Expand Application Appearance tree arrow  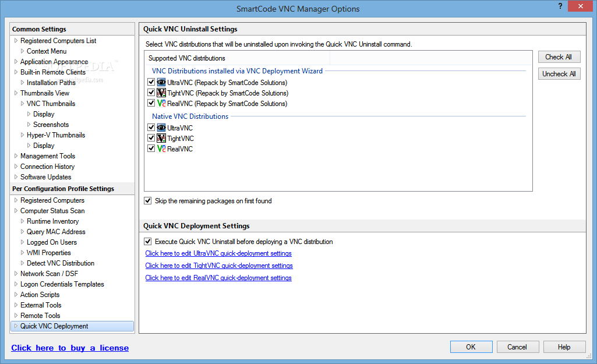click(x=16, y=61)
